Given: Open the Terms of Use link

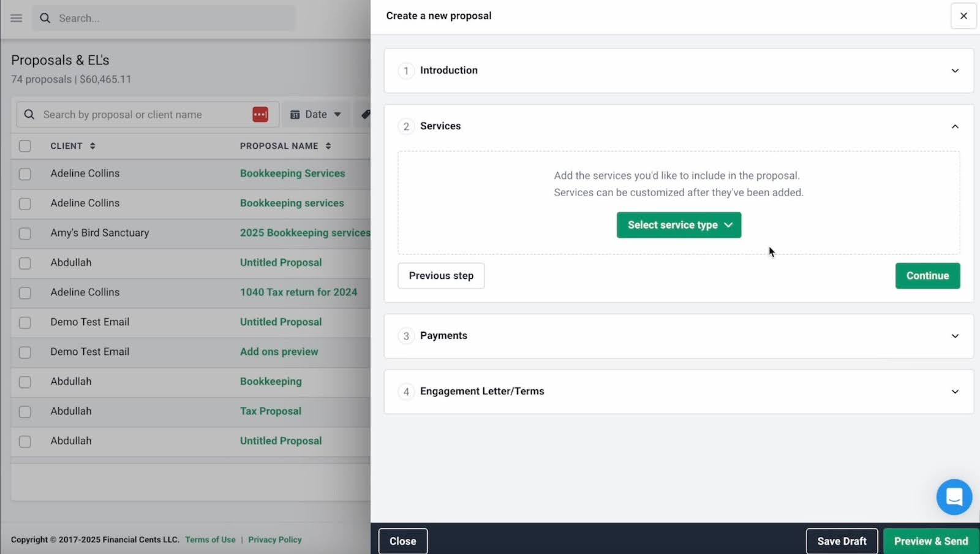Looking at the screenshot, I should 210,540.
